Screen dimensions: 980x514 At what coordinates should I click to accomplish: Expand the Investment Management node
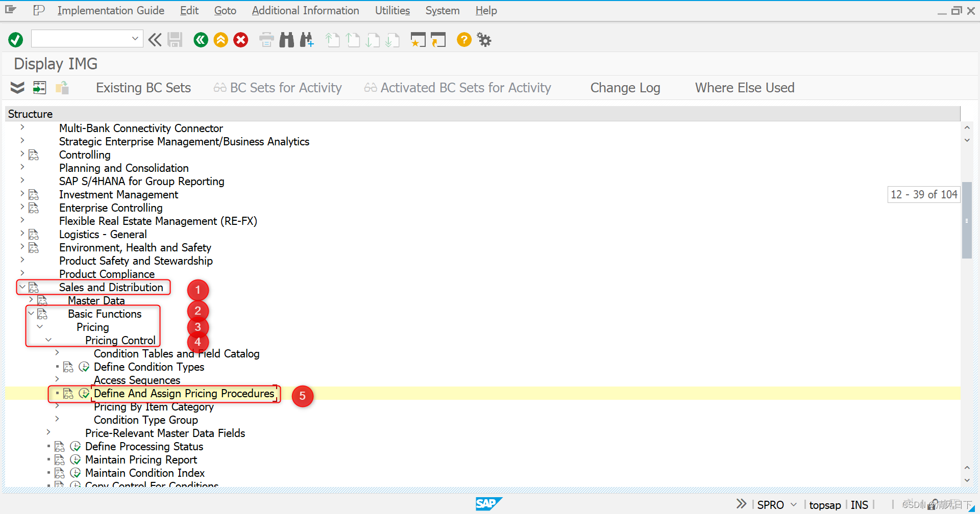pos(22,193)
